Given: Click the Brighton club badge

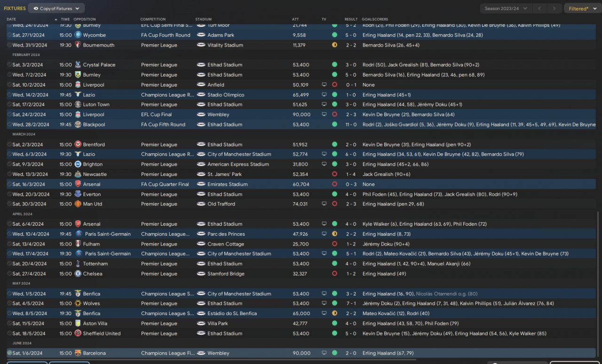Looking at the screenshot, I should pos(78,164).
